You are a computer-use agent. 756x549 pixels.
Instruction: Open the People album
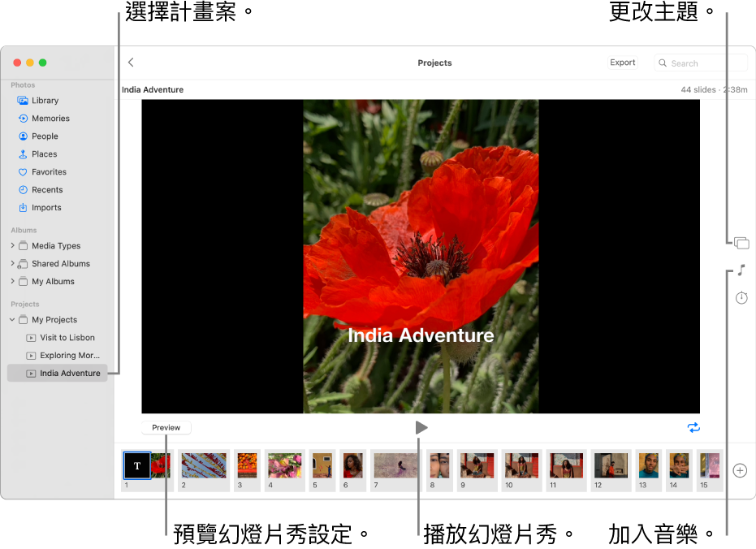(45, 136)
